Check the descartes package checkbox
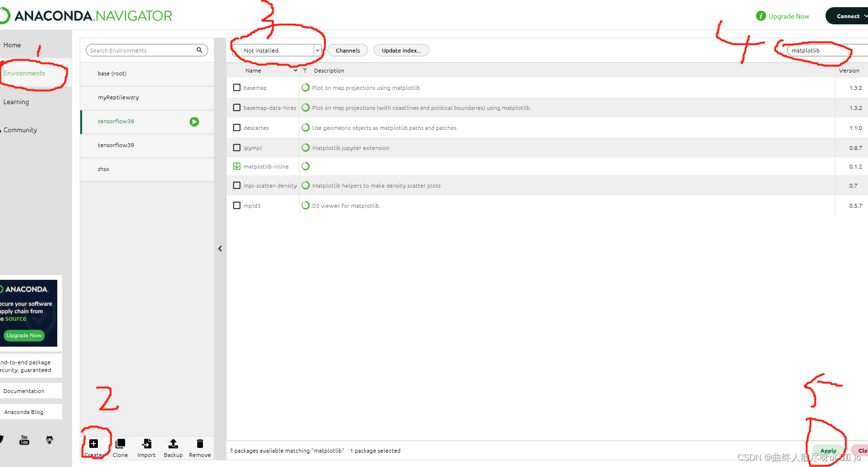 [237, 127]
